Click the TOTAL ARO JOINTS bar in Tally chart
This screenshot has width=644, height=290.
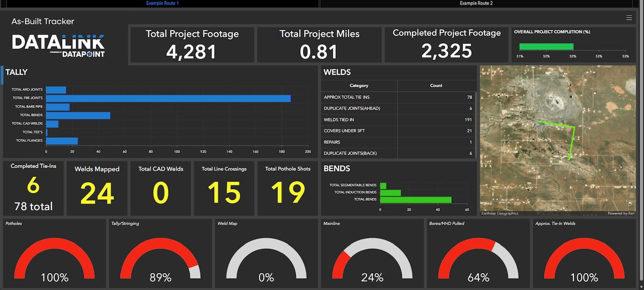tap(56, 90)
